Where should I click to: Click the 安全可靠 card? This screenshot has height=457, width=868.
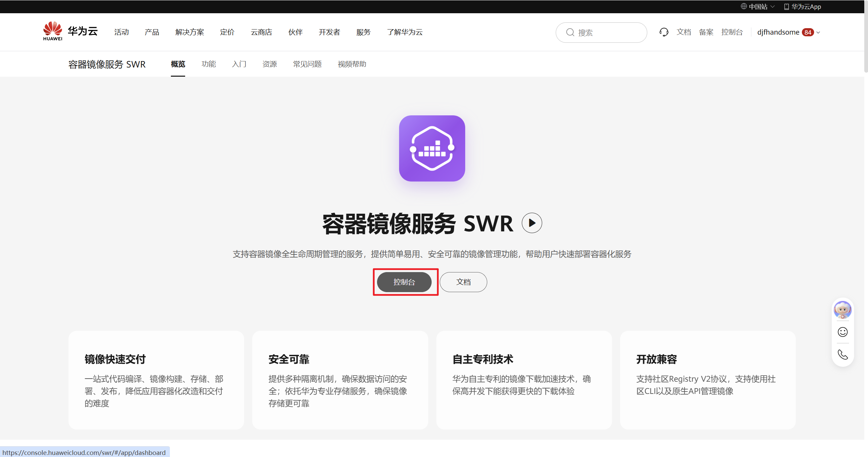click(340, 380)
